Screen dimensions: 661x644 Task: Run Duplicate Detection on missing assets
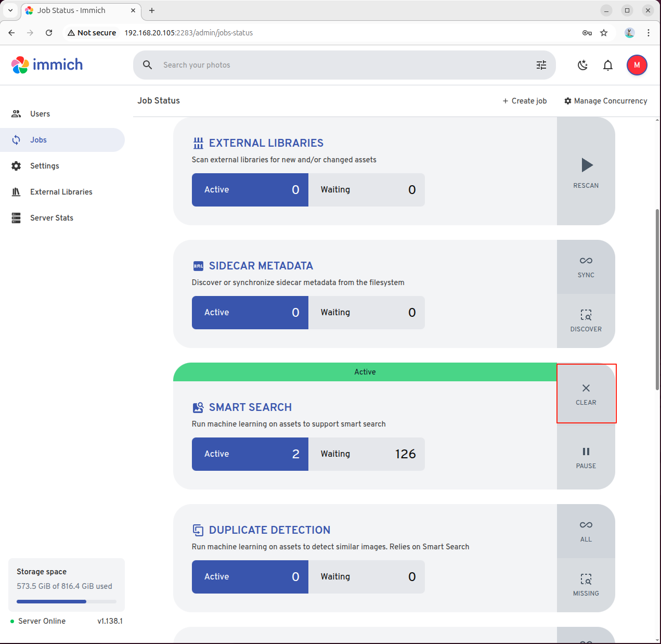pos(586,585)
